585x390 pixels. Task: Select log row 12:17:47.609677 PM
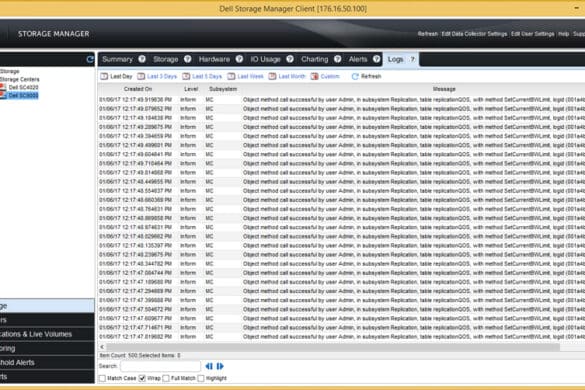click(x=341, y=318)
